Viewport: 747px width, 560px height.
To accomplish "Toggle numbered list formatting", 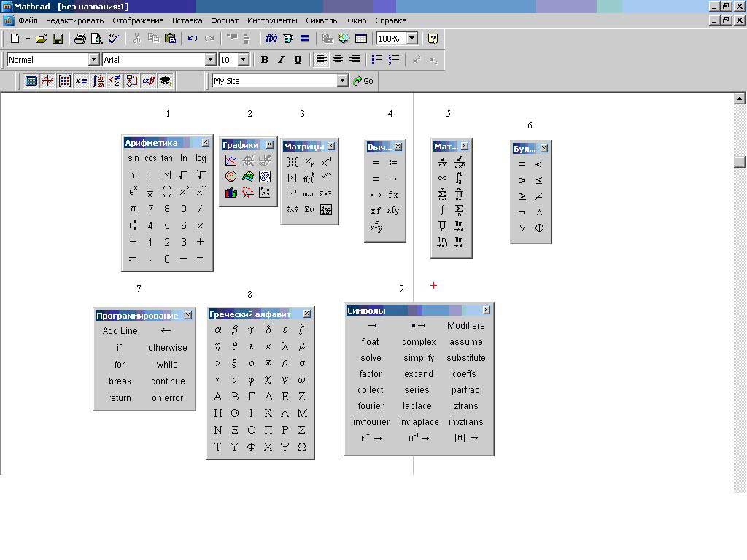I will [393, 60].
